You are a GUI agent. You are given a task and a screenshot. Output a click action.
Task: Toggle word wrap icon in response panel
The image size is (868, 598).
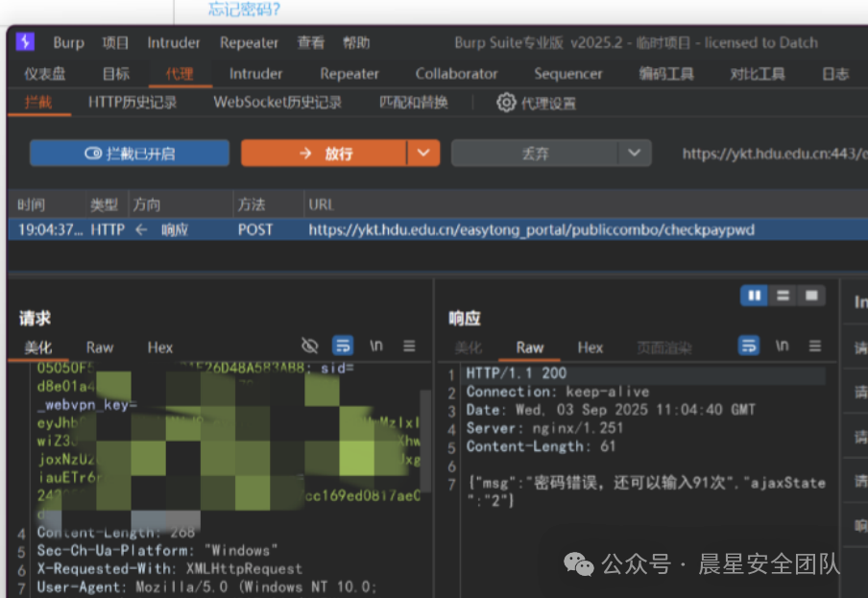pyautogui.click(x=749, y=347)
